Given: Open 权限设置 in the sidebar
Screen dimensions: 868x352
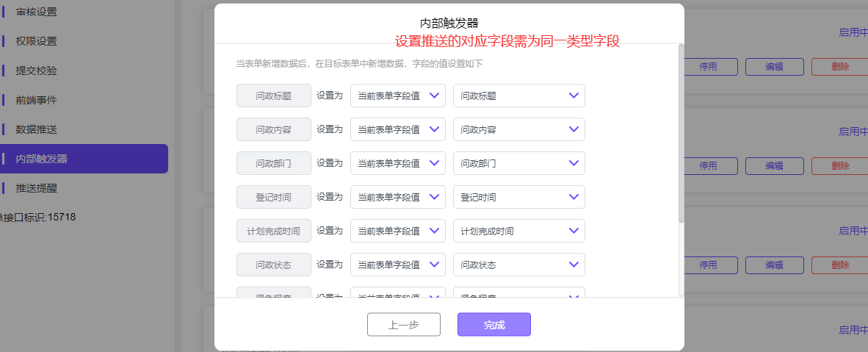Looking at the screenshot, I should tap(37, 41).
